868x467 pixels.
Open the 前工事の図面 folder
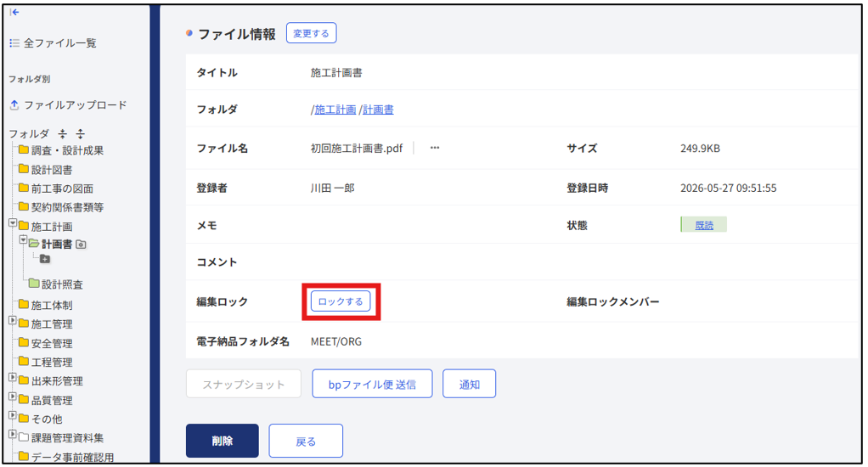click(x=56, y=188)
